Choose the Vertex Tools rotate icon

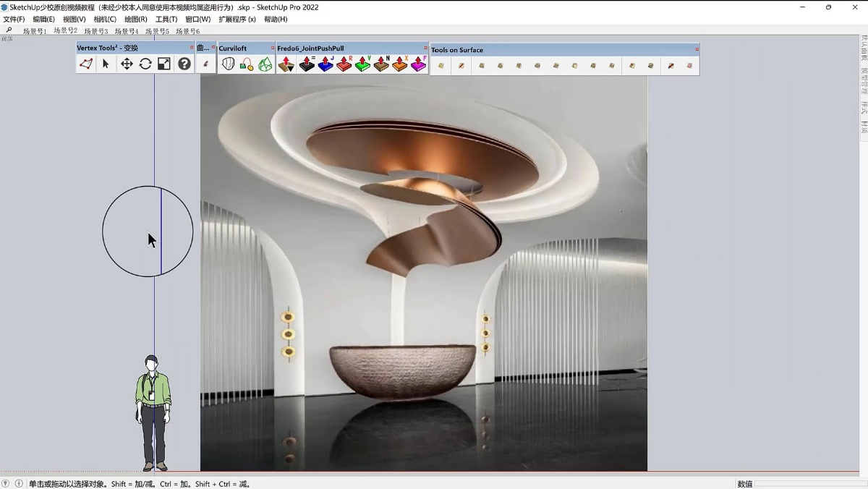(x=145, y=64)
